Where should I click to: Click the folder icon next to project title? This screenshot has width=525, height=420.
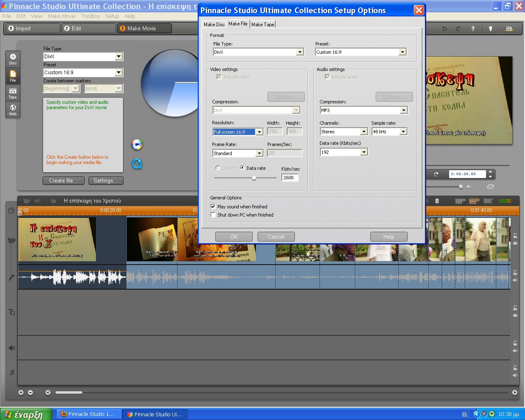tap(53, 201)
